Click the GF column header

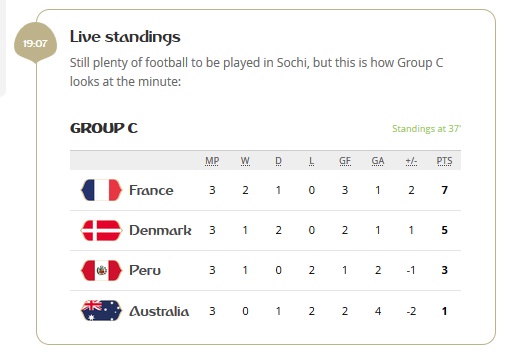click(x=345, y=161)
